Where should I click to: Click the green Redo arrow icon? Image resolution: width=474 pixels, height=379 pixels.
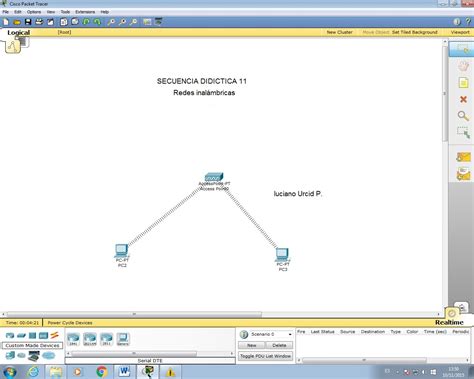[x=97, y=22]
